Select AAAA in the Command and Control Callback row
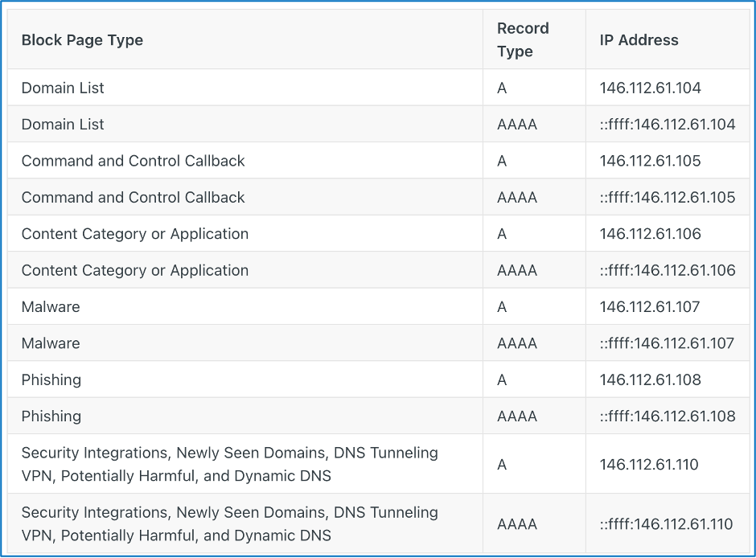This screenshot has height=558, width=756. pos(516,198)
